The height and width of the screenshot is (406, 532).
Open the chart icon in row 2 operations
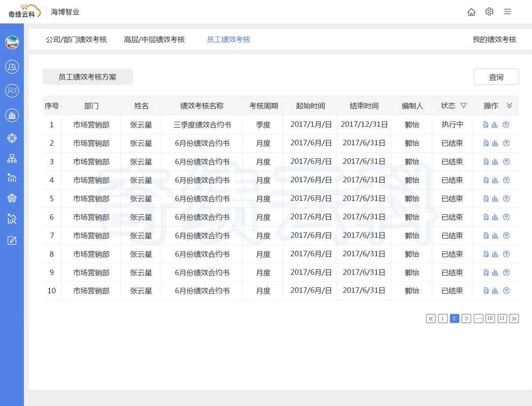coord(494,143)
